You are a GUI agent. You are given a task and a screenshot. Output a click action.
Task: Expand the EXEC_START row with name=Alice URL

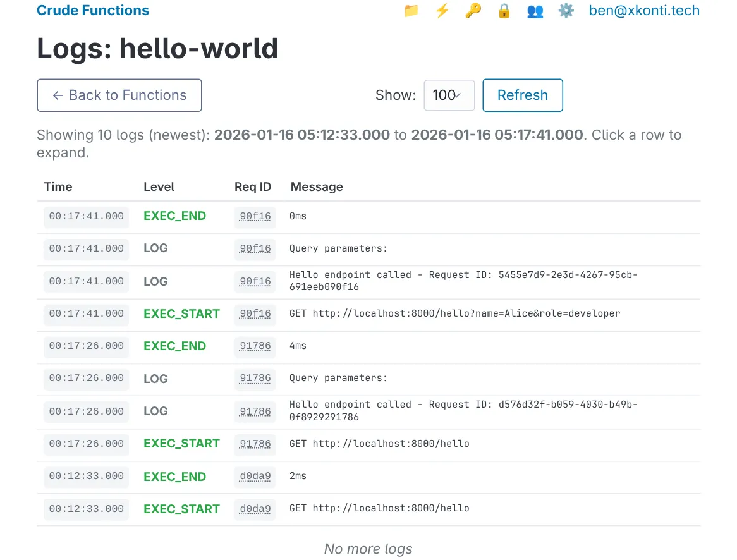click(454, 313)
